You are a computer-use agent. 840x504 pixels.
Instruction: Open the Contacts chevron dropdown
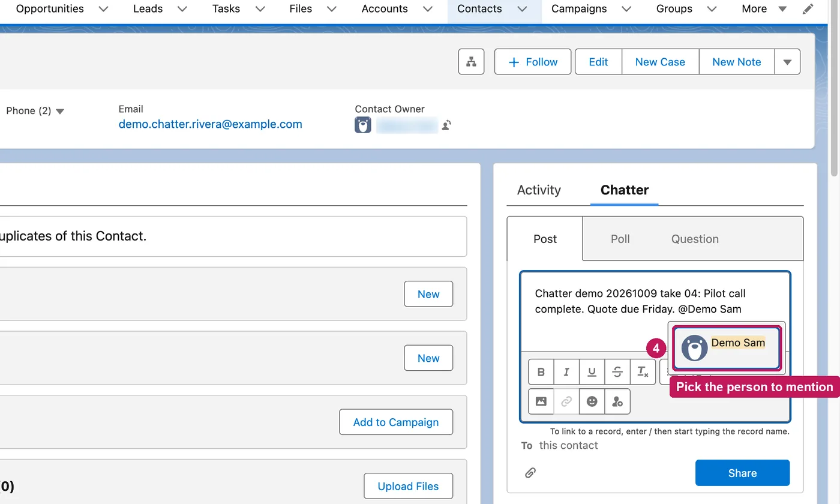(522, 9)
